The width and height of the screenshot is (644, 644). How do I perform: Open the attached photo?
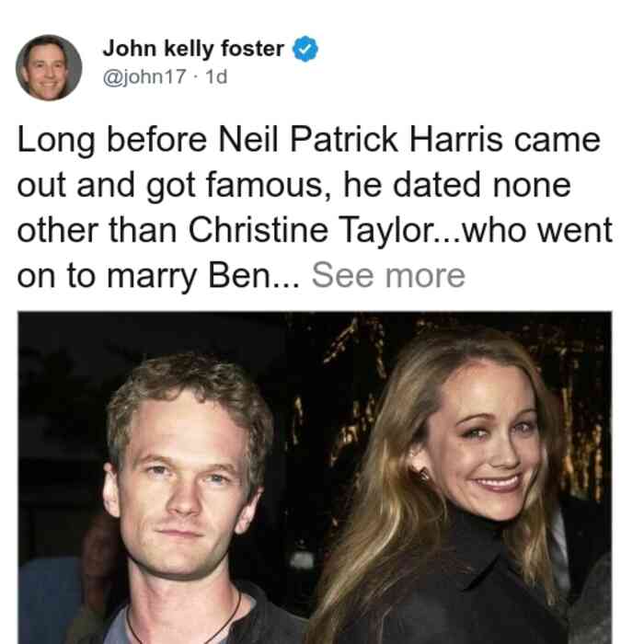point(315,477)
